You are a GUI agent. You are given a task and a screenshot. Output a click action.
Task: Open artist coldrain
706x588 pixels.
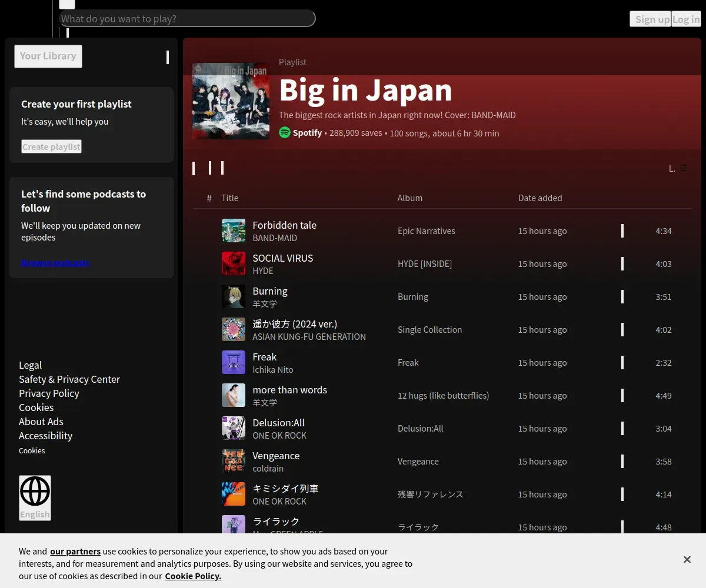click(268, 469)
